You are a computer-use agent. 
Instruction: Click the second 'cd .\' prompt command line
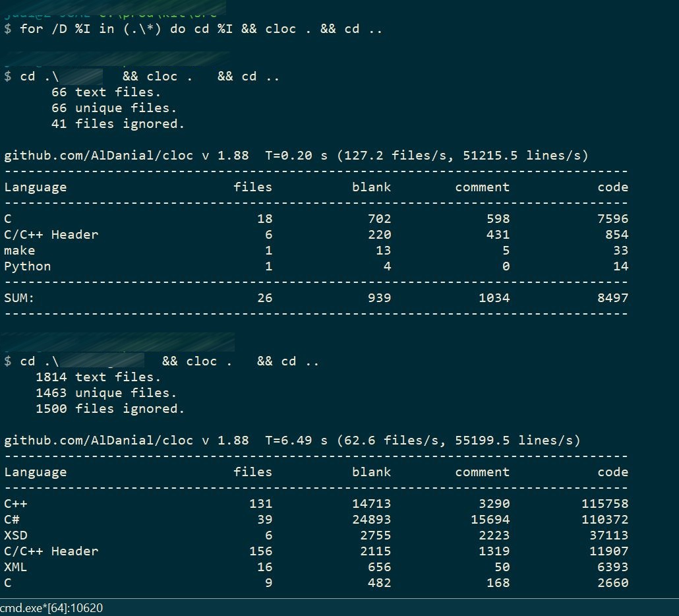pyautogui.click(x=162, y=361)
